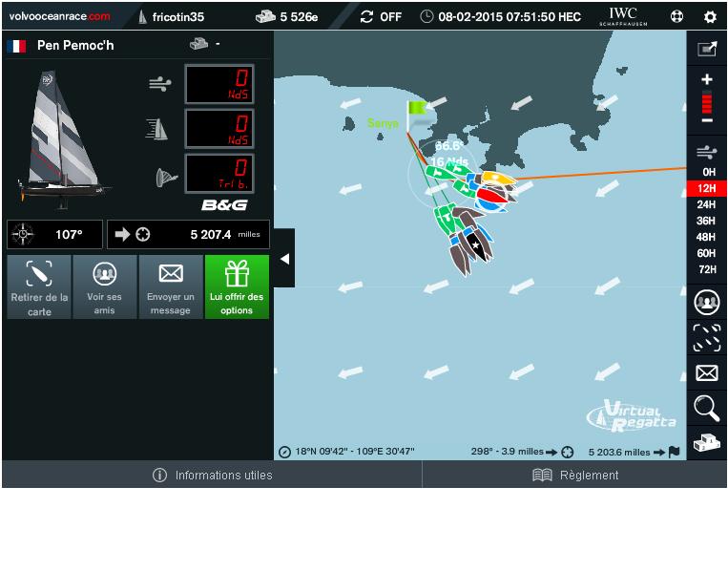728x572 pixels.
Task: Select the 24H wind forecast
Action: pyautogui.click(x=707, y=204)
